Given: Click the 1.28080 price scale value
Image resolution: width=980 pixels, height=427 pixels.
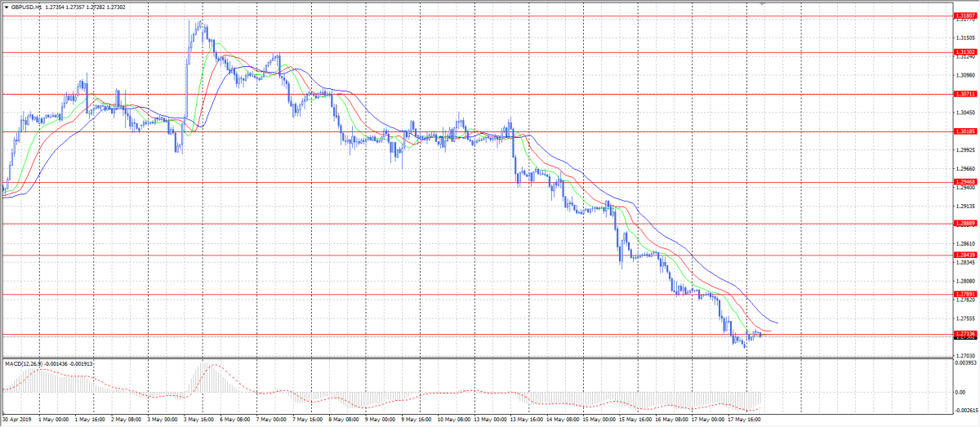Looking at the screenshot, I should [x=964, y=282].
